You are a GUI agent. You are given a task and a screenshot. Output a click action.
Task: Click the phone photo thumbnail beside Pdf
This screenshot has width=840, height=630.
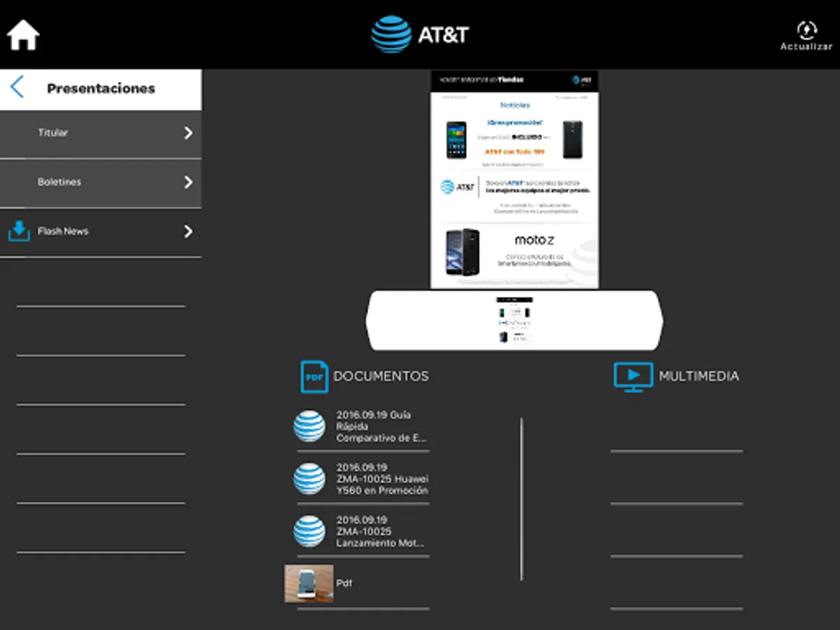click(x=309, y=584)
